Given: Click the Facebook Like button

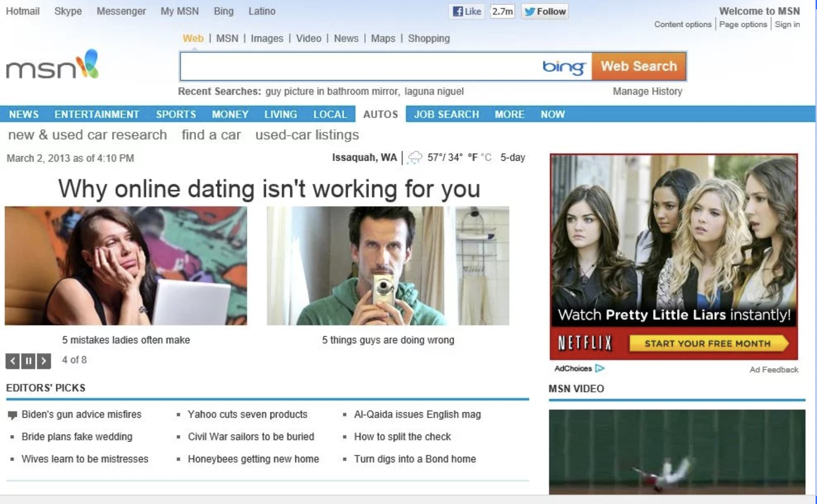Looking at the screenshot, I should click(x=467, y=11).
